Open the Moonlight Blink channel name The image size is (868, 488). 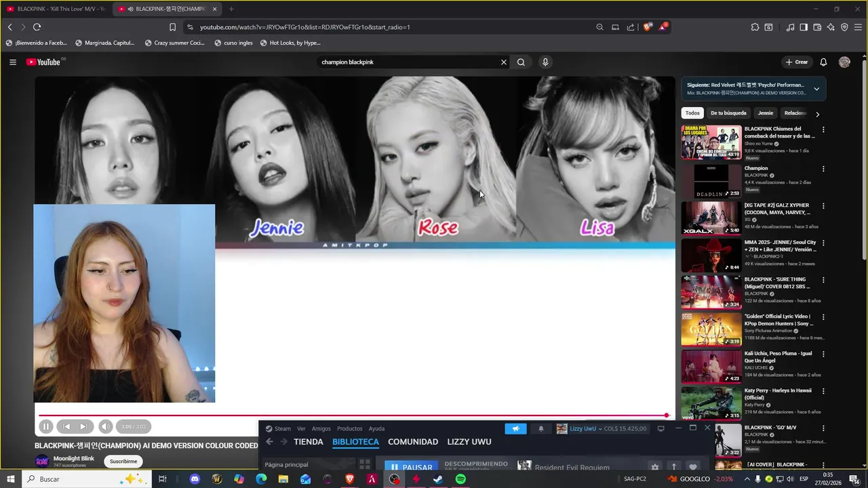74,458
